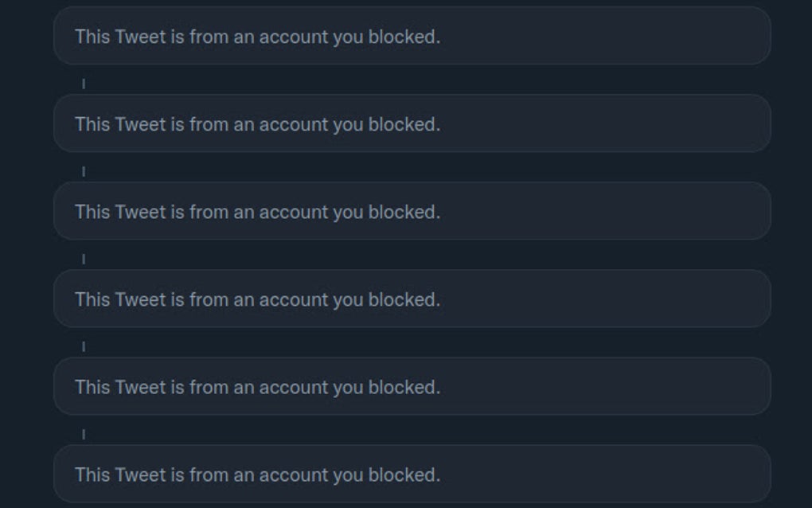Select the fifth blocked Tweet box
Image resolution: width=812 pixels, height=508 pixels.
411,386
